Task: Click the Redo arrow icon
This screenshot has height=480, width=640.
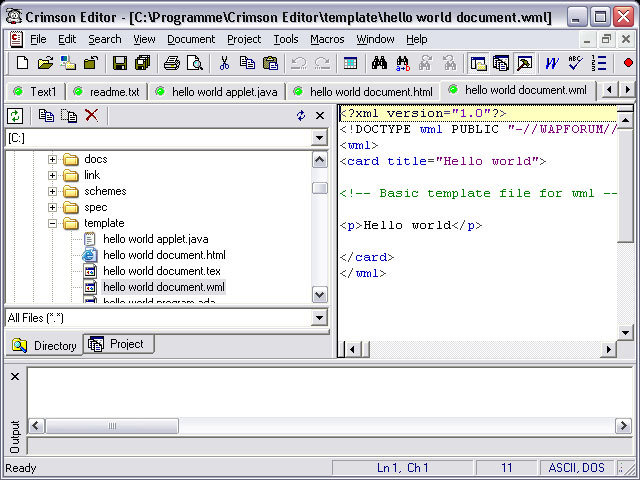Action: 322,63
